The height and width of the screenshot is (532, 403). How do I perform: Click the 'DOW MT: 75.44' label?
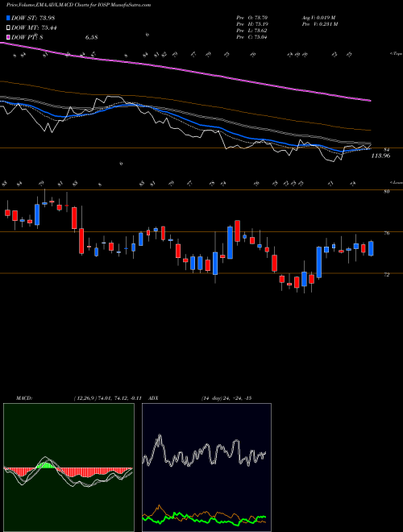coord(34,27)
